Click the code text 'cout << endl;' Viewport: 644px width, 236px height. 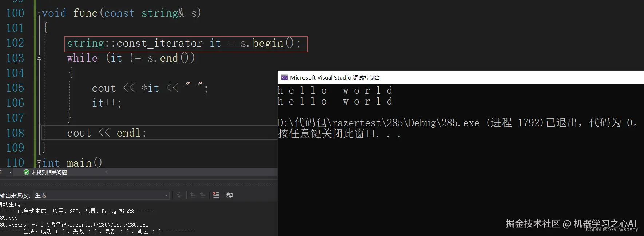[x=107, y=133]
